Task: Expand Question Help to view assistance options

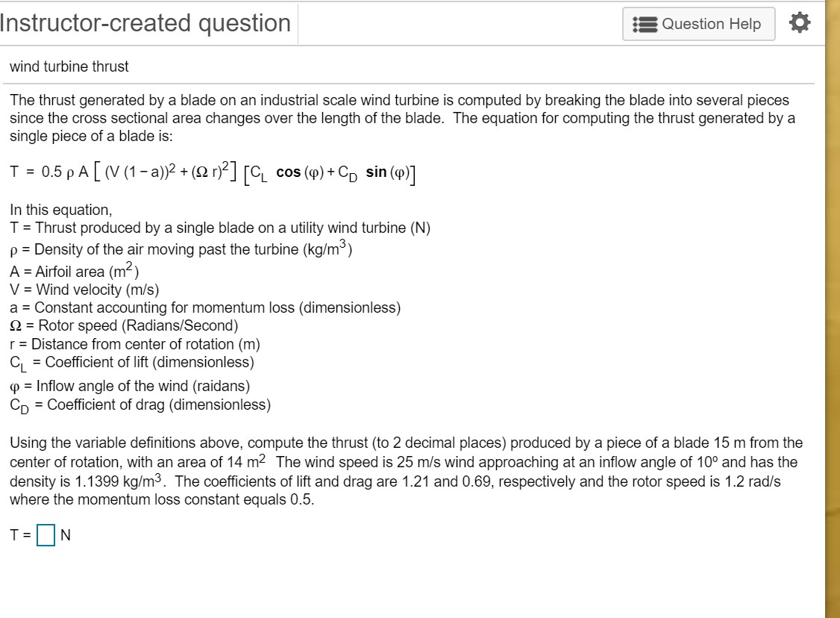Action: tap(699, 23)
